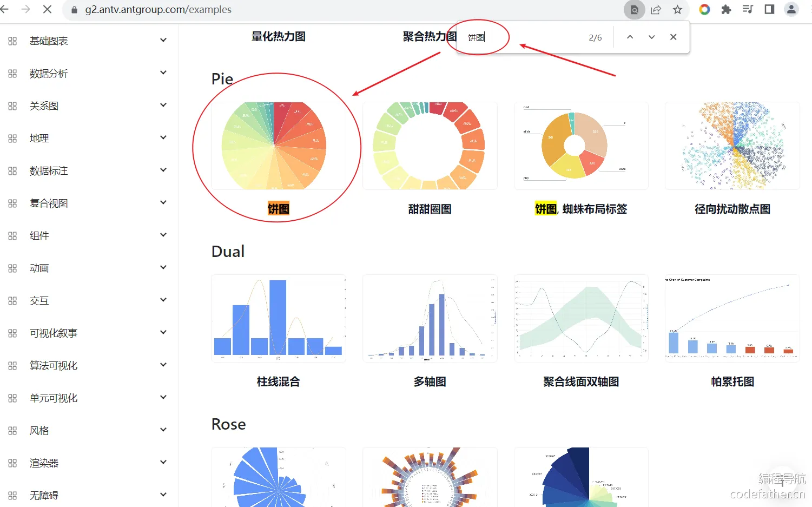Click the 多轴图 title link

430,381
